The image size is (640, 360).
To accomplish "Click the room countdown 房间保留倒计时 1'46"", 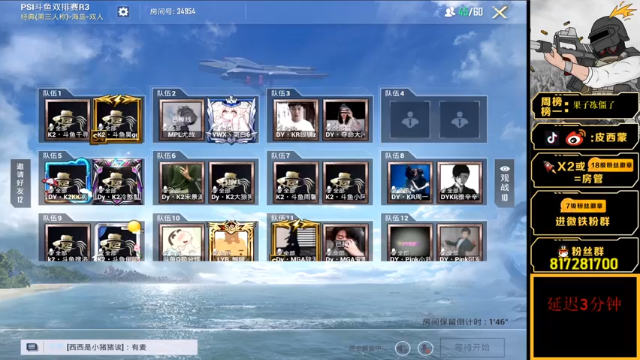I will [465, 322].
